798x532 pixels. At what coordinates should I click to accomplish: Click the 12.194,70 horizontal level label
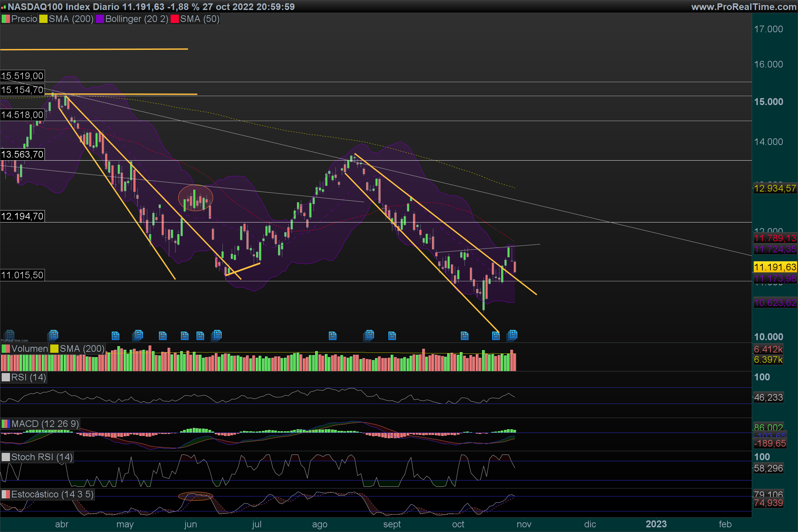(x=22, y=216)
